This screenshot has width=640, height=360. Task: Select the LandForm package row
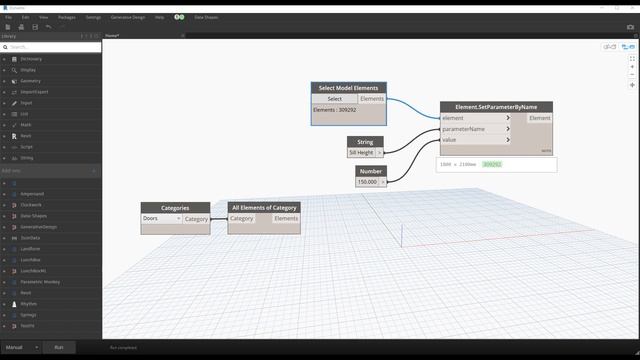coord(51,249)
